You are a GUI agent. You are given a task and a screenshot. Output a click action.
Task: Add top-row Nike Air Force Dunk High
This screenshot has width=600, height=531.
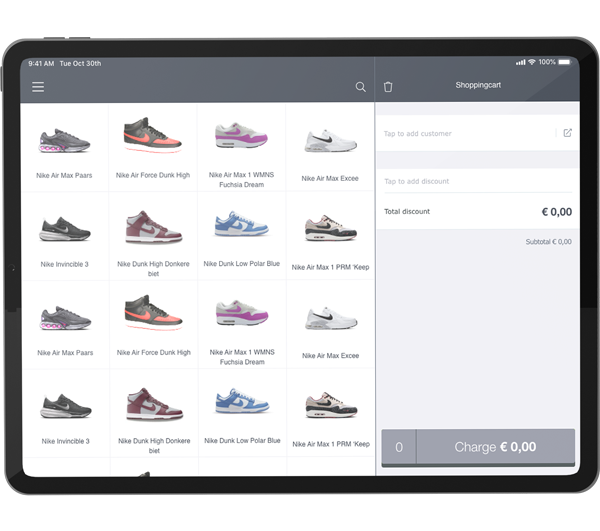point(153,147)
